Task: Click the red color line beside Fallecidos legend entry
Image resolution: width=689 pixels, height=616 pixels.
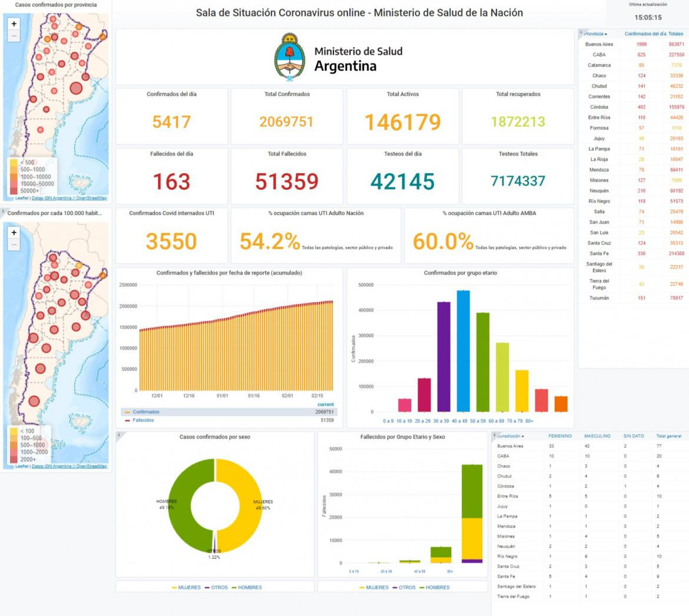Action: click(127, 420)
